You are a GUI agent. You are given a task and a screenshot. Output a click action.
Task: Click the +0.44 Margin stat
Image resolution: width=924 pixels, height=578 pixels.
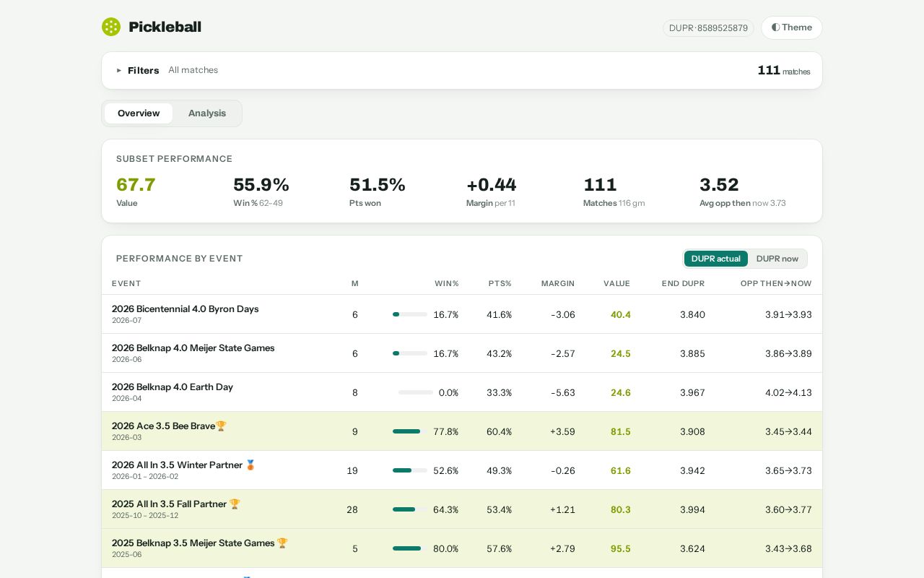pos(492,191)
